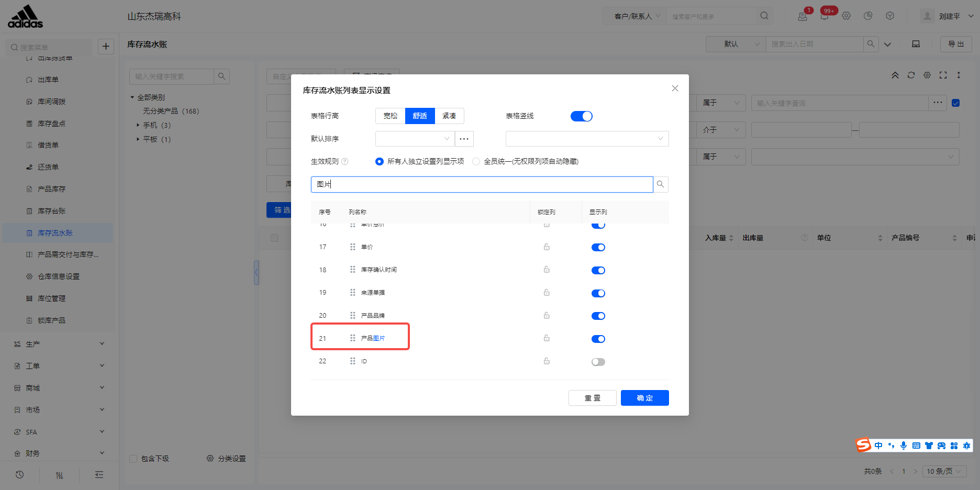
Task: Open the 默认排序 field dropdown
Action: pos(415,139)
